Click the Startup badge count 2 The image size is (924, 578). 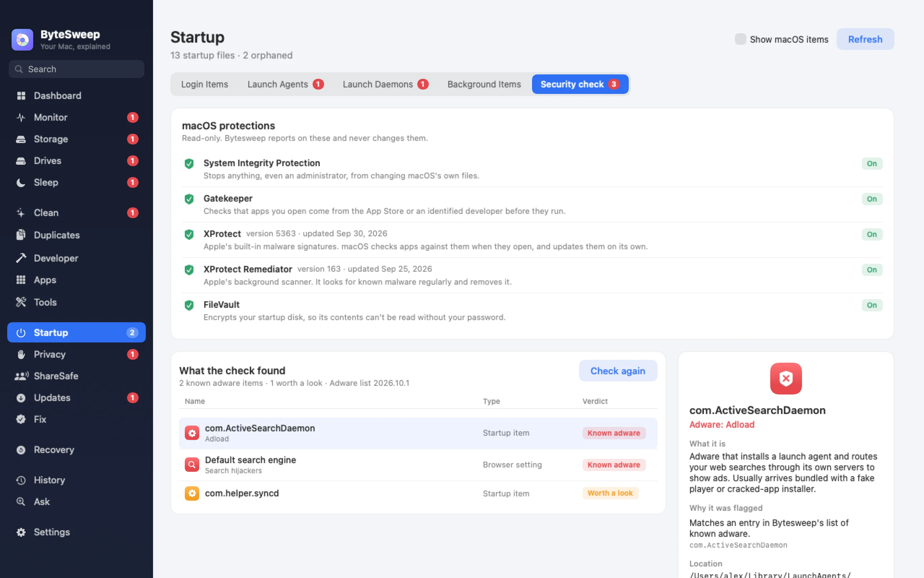click(132, 333)
